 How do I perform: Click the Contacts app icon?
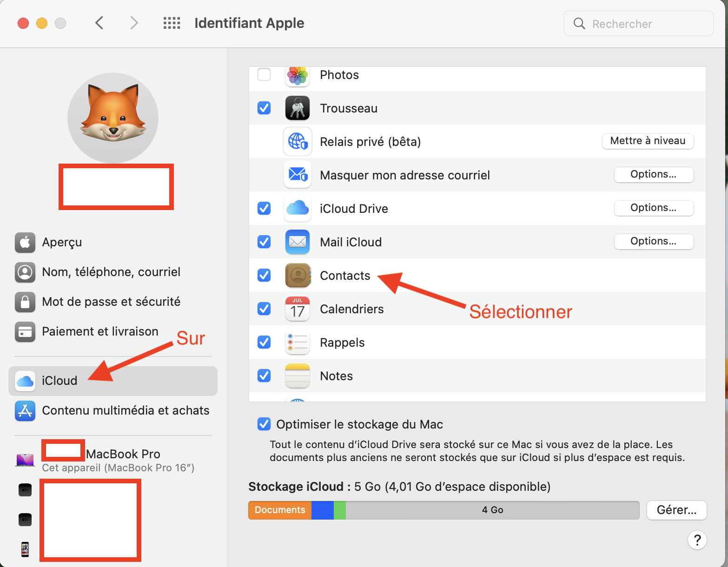tap(297, 276)
